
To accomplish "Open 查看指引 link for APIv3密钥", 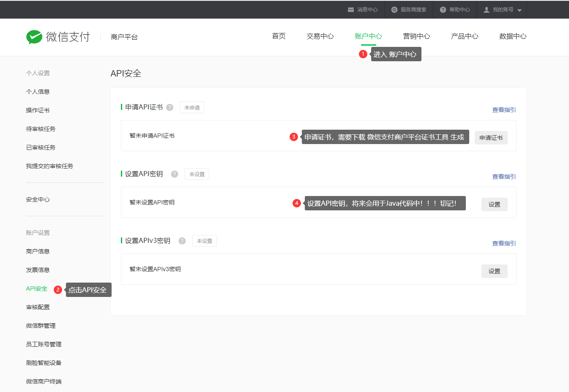I will tap(504, 243).
